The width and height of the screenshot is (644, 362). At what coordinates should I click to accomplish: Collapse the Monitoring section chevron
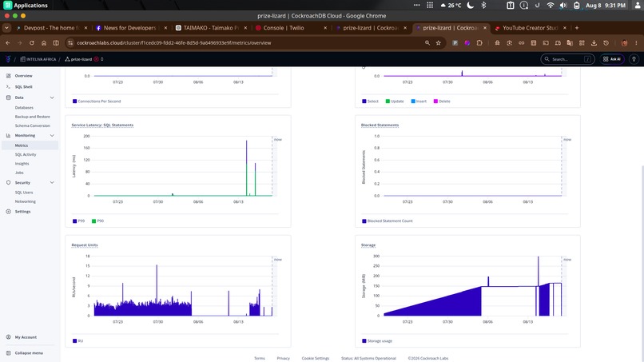(x=52, y=135)
